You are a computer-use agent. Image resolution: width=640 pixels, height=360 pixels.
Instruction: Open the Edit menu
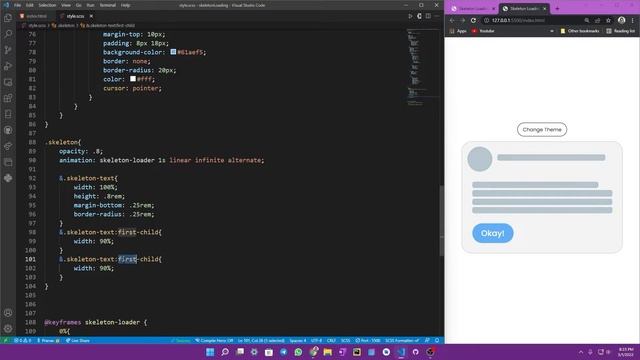[29, 5]
